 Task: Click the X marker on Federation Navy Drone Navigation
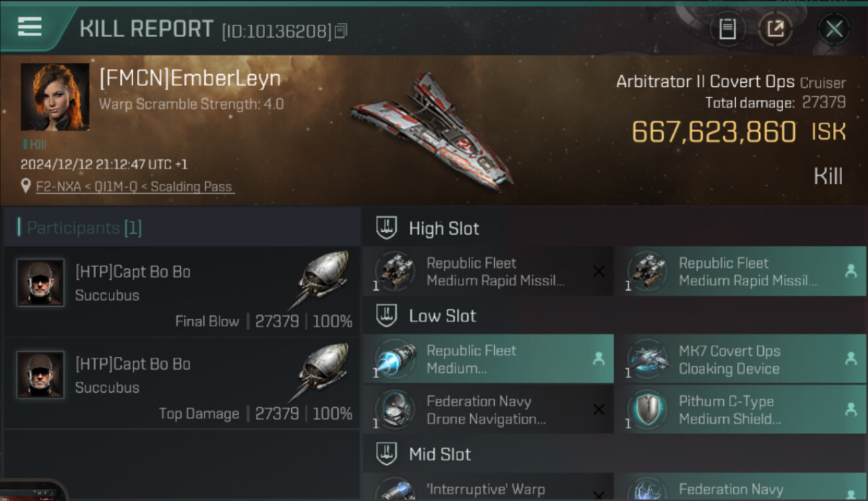coord(599,409)
